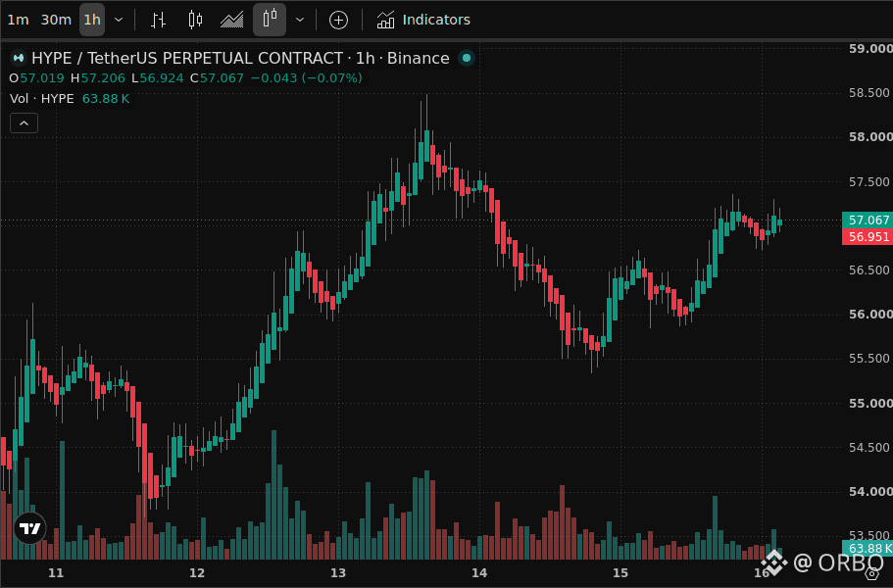Click the TradingView logo badge

click(29, 528)
